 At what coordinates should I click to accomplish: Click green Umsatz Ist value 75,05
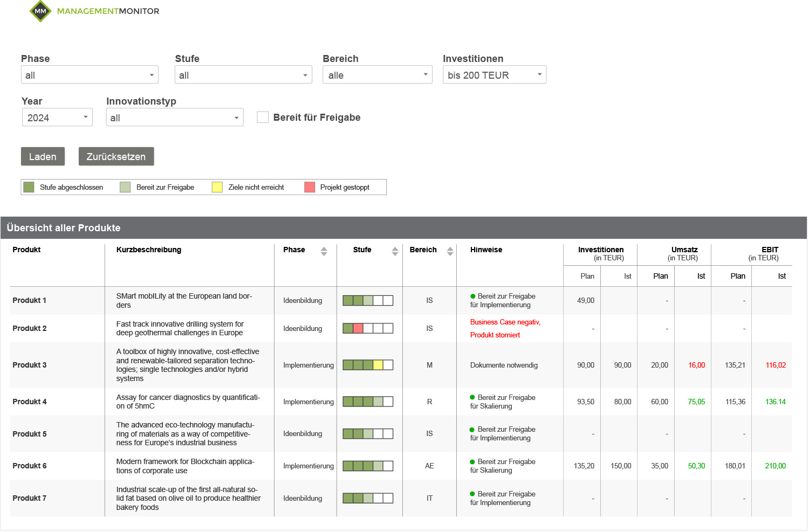696,402
